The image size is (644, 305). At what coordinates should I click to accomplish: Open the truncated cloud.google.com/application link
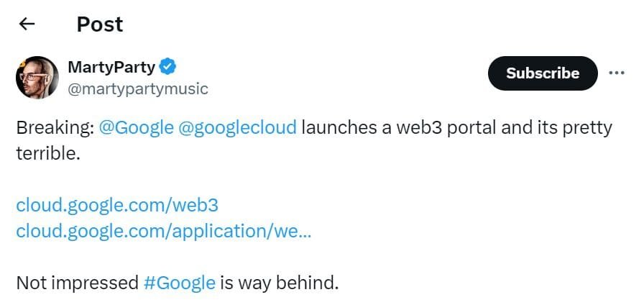(x=164, y=232)
